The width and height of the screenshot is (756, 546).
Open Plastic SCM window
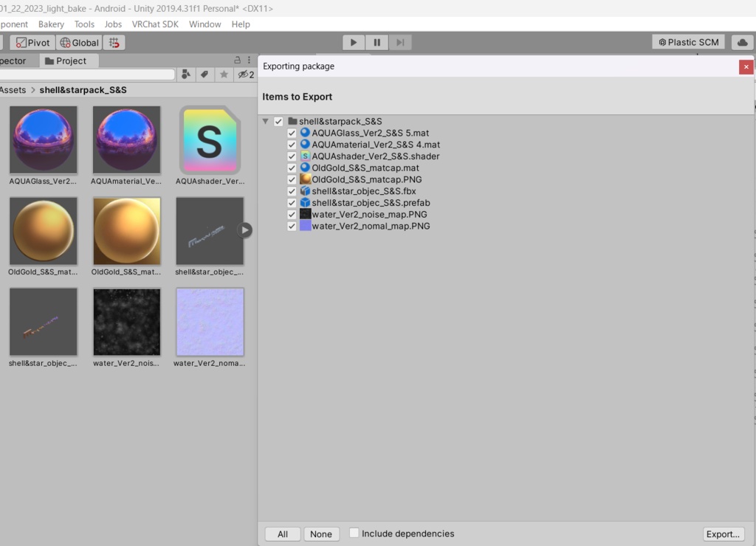click(x=689, y=42)
